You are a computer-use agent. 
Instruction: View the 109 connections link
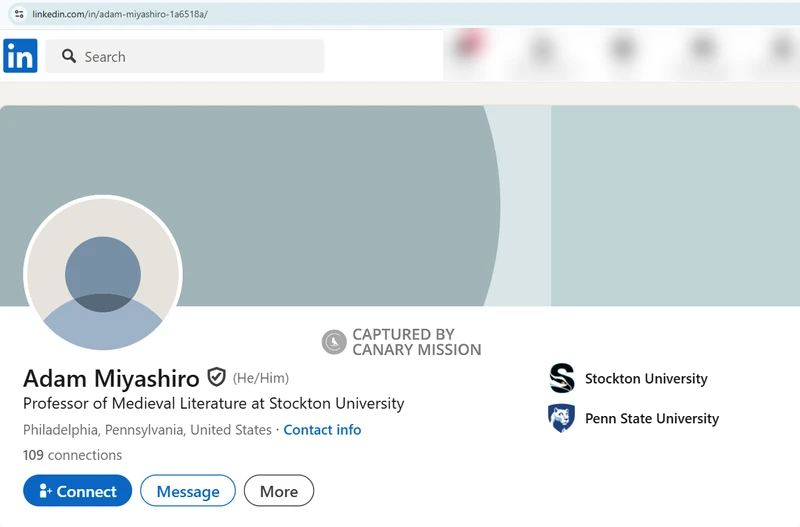73,455
